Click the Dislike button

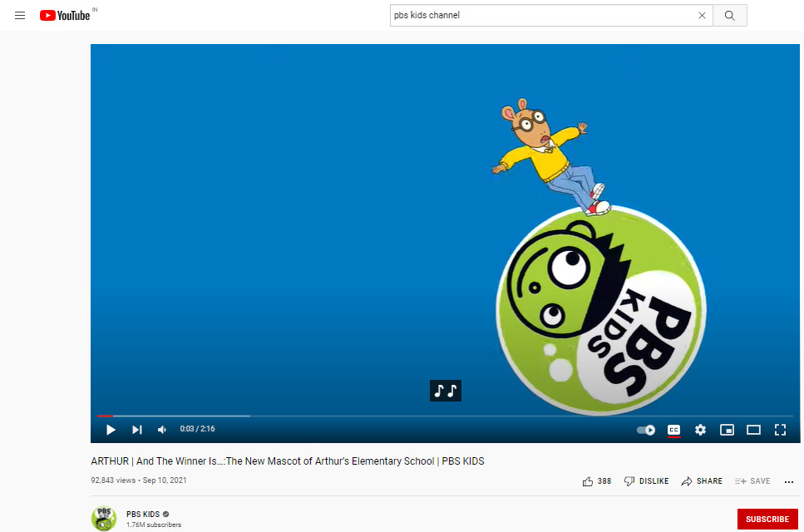point(646,480)
